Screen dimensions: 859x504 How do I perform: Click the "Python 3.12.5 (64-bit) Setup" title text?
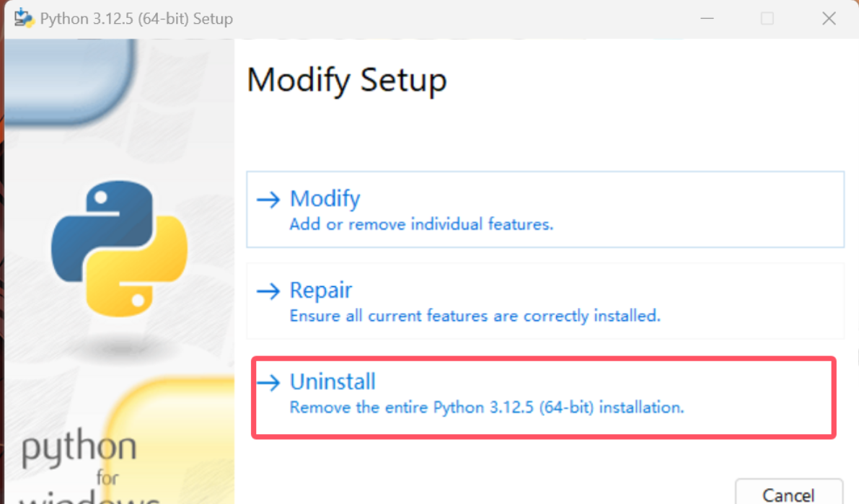pyautogui.click(x=136, y=19)
